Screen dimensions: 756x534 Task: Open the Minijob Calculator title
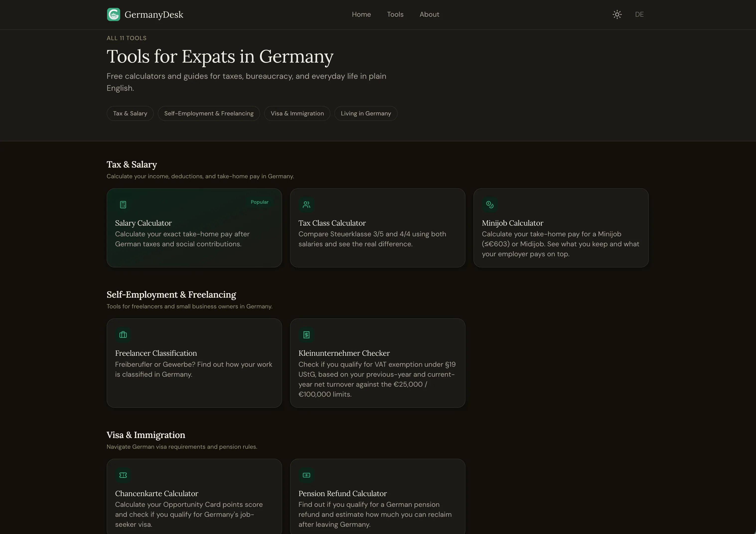click(512, 223)
